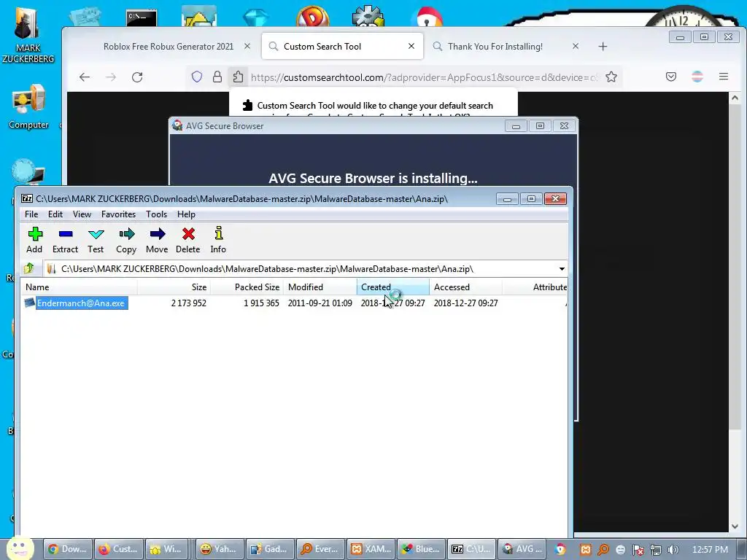Sort file list by Size column

coord(174,287)
